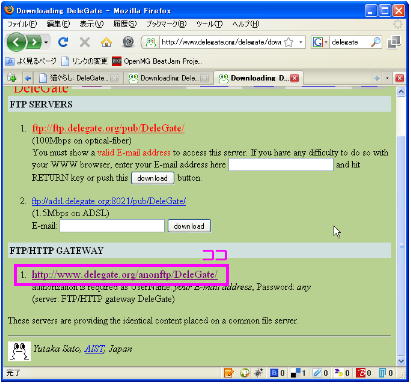
Task: Open the search engine selector dropdown
Action: (x=326, y=42)
